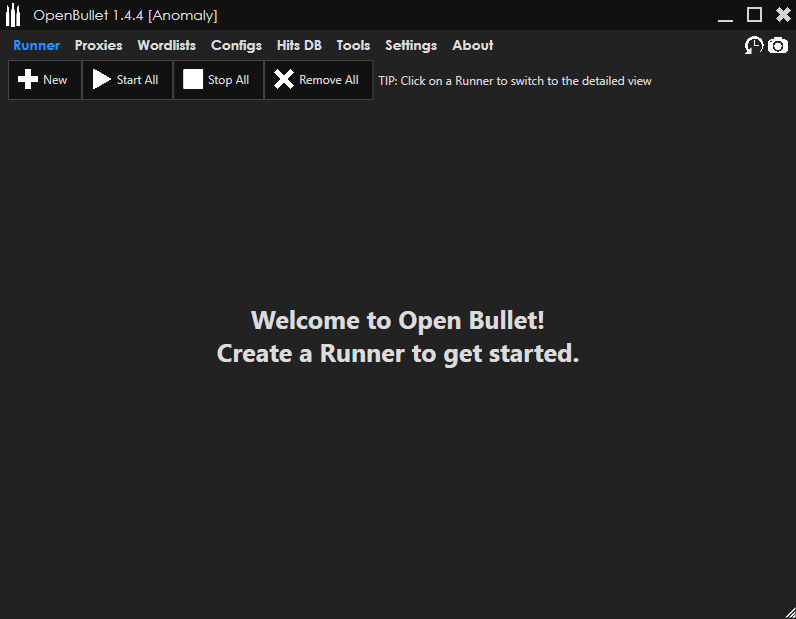
Task: Click Start All runners button
Action: pos(127,80)
